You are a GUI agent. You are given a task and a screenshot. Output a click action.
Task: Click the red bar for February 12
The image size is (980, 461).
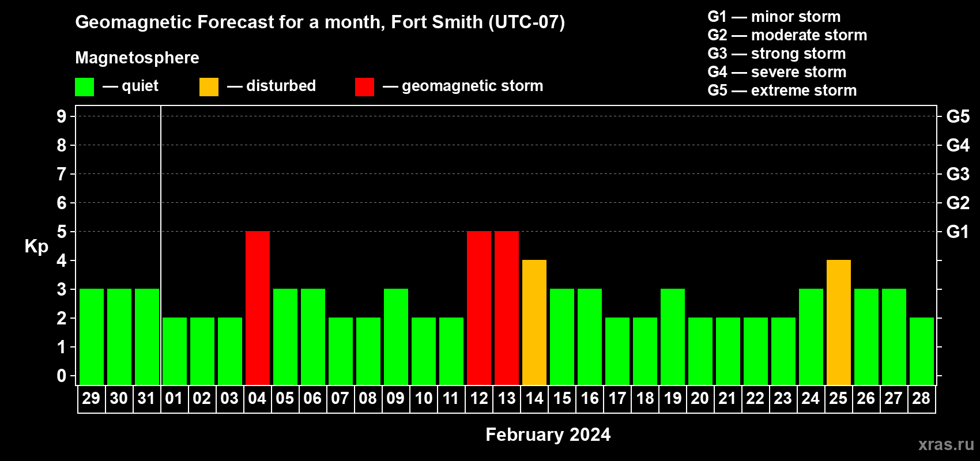coord(479,308)
